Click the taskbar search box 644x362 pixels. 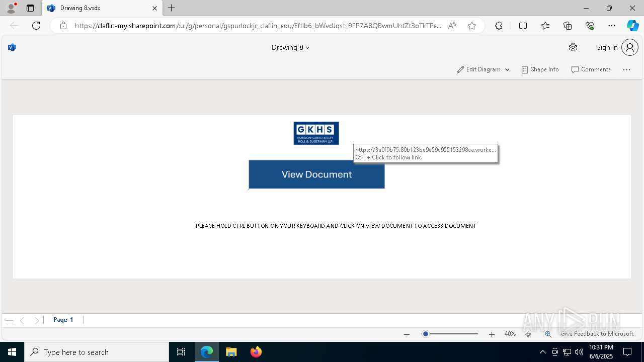(97, 352)
